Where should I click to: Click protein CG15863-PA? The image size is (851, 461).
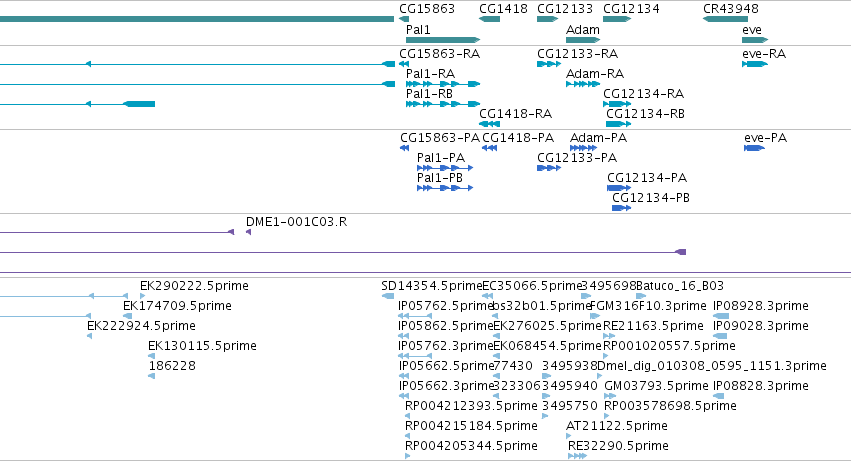(440, 138)
